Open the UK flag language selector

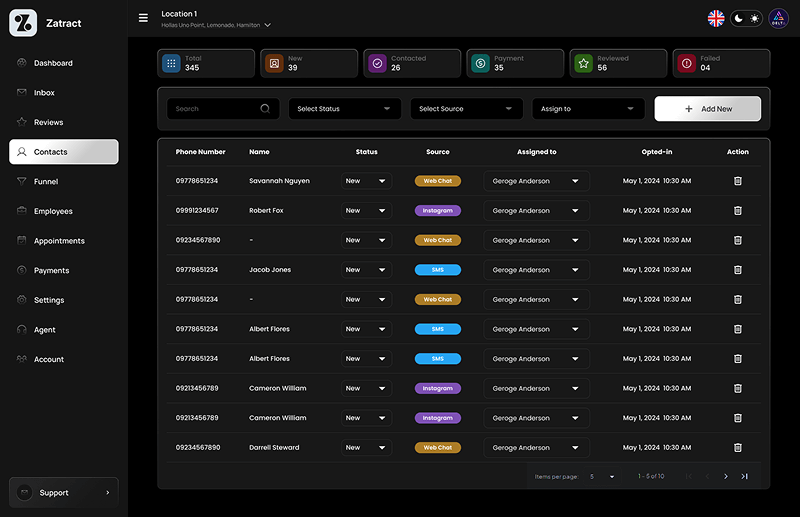pos(716,18)
